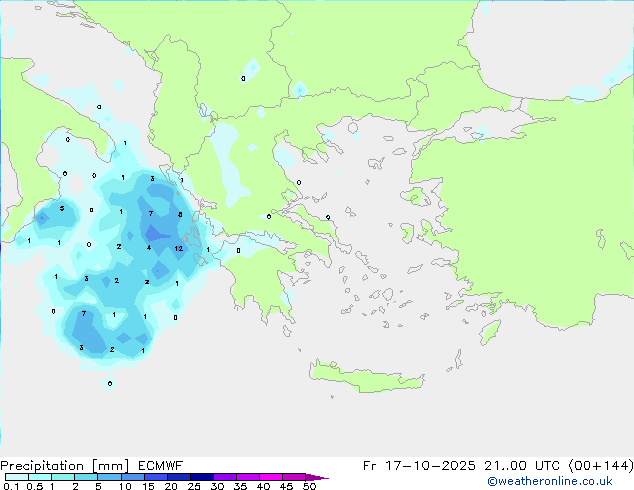This screenshot has width=634, height=490.
Task: Click legend tick label "10"
Action: (x=125, y=486)
